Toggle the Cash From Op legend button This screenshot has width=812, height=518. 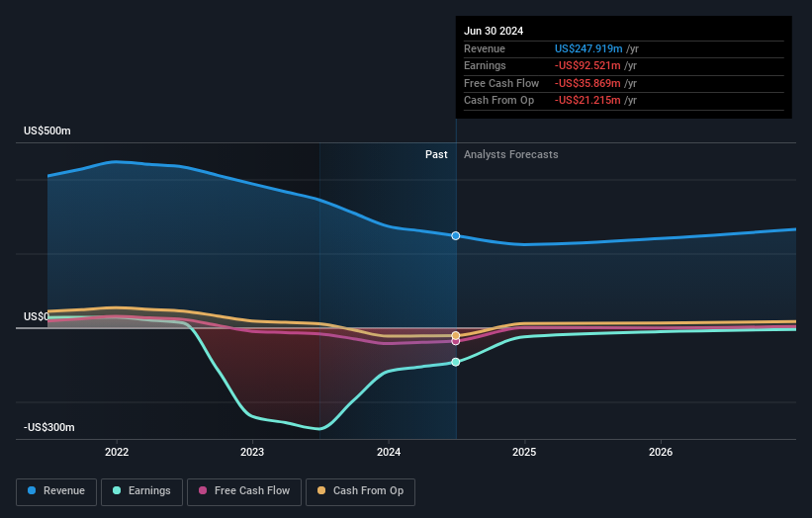coord(360,491)
